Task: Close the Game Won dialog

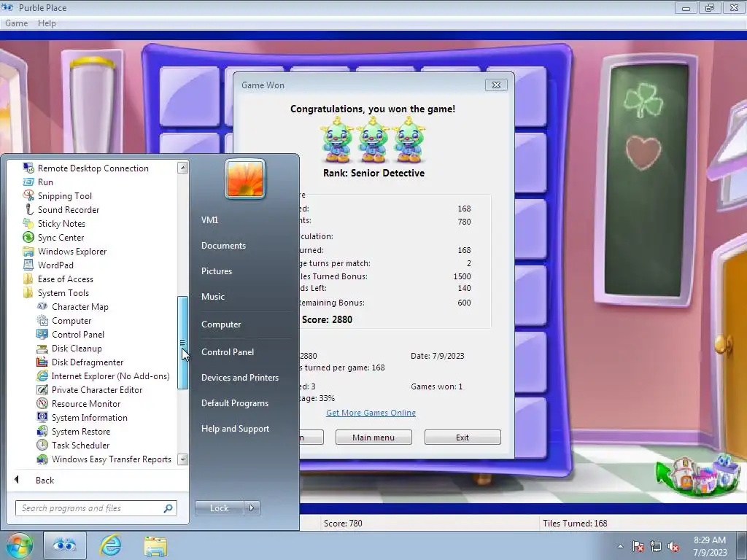Action: (496, 85)
